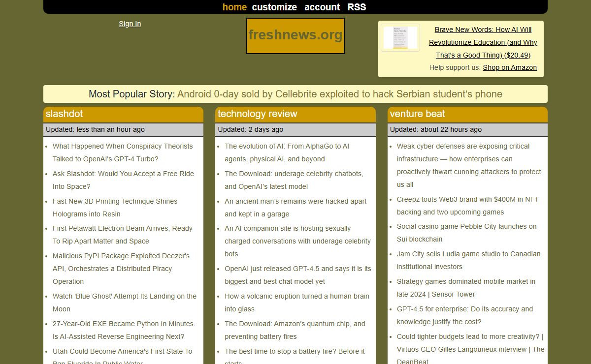Viewport: 591px width, 364px height.
Task: Open Strategy games dominated mobile market story
Action: pyautogui.click(x=466, y=288)
